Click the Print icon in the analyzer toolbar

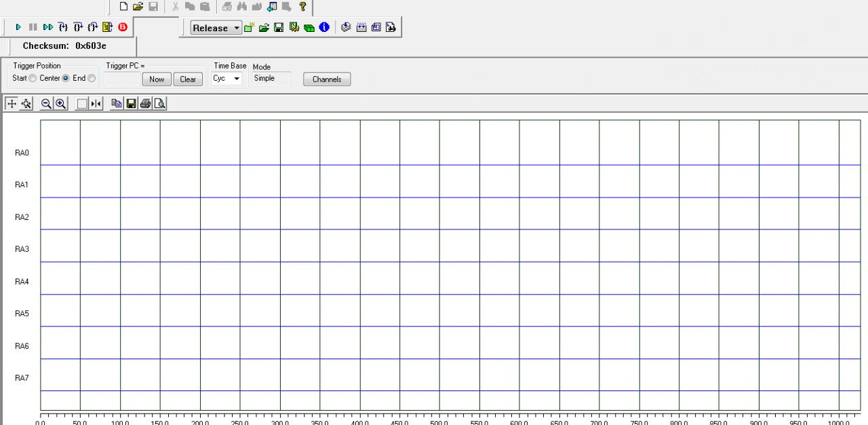coord(145,103)
